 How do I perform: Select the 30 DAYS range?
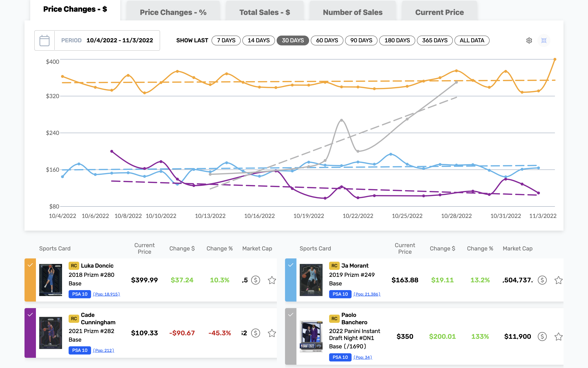pos(293,40)
